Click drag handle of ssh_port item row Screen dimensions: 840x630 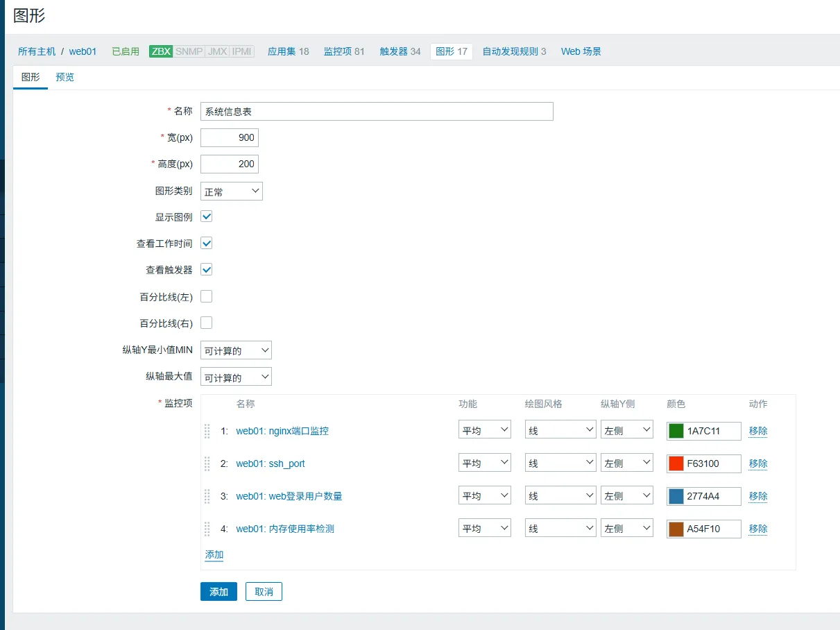207,463
